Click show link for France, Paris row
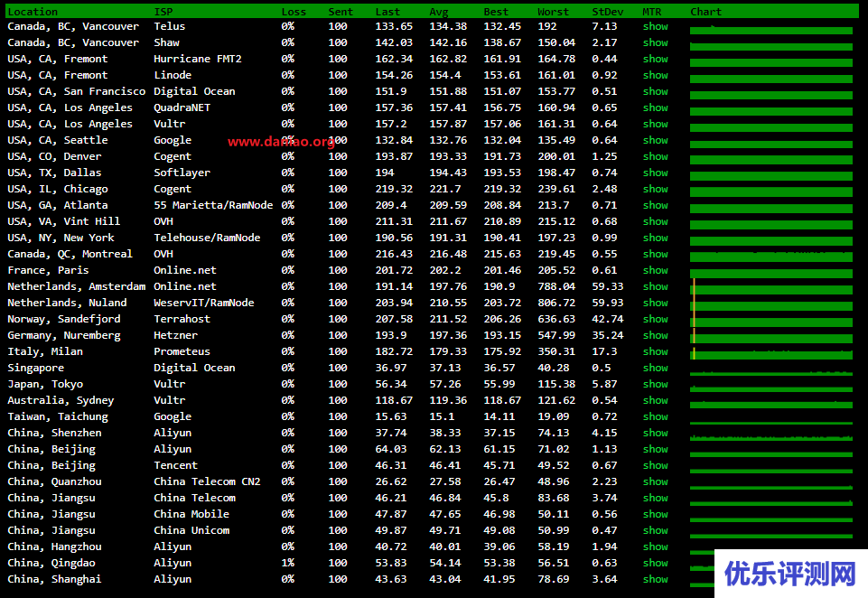868x598 pixels. coord(655,271)
